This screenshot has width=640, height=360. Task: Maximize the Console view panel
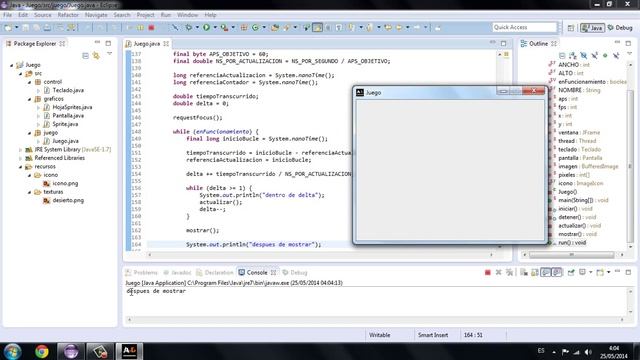[x=628, y=272]
